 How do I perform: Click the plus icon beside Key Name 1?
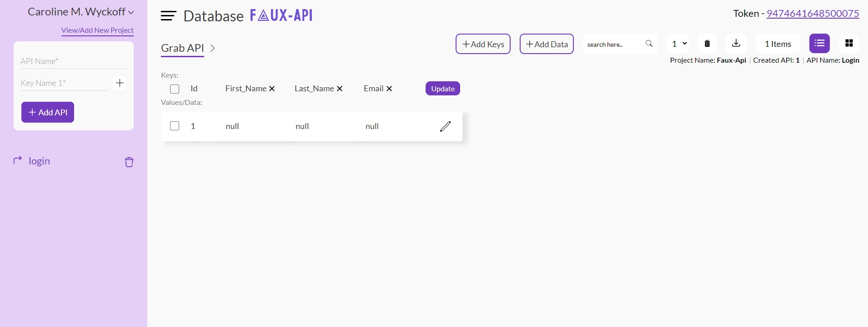tap(120, 83)
